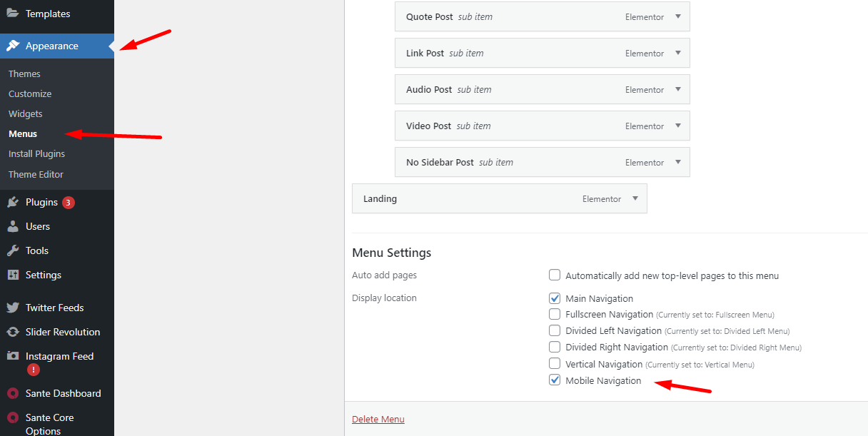Click the Auto add pages label
Image resolution: width=868 pixels, height=436 pixels.
tap(385, 275)
